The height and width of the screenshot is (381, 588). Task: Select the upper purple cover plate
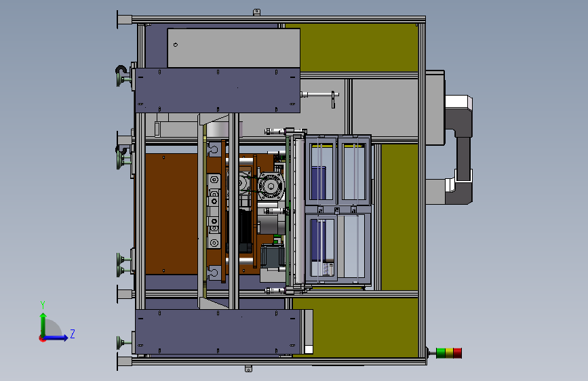[218, 90]
